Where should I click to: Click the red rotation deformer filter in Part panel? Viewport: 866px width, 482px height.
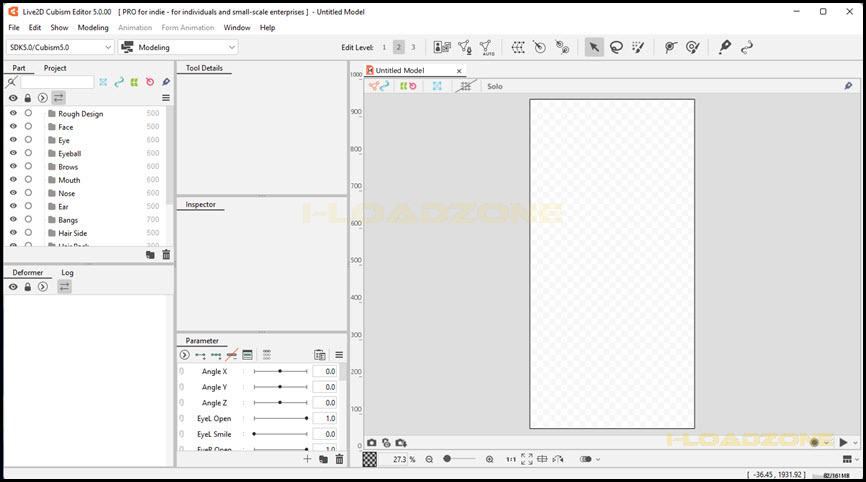(x=150, y=82)
